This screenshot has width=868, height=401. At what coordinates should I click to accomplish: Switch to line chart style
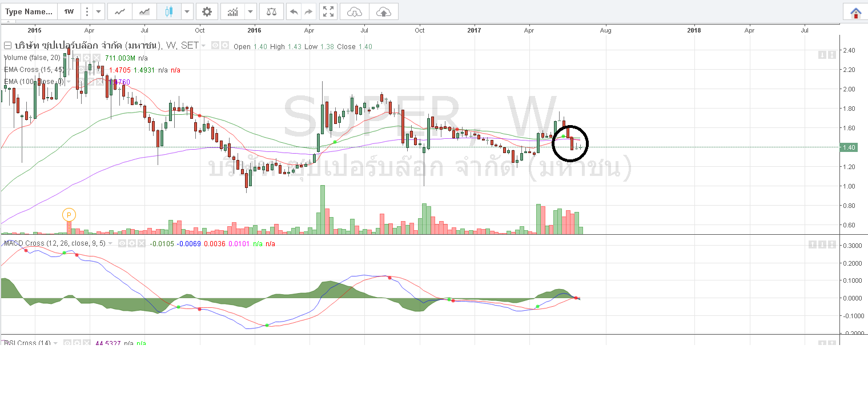tap(119, 11)
